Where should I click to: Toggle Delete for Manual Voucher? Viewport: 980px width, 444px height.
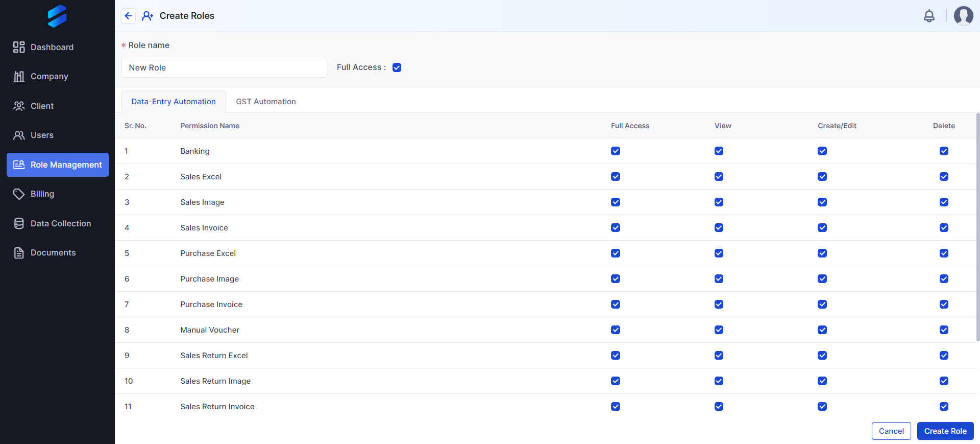point(944,330)
